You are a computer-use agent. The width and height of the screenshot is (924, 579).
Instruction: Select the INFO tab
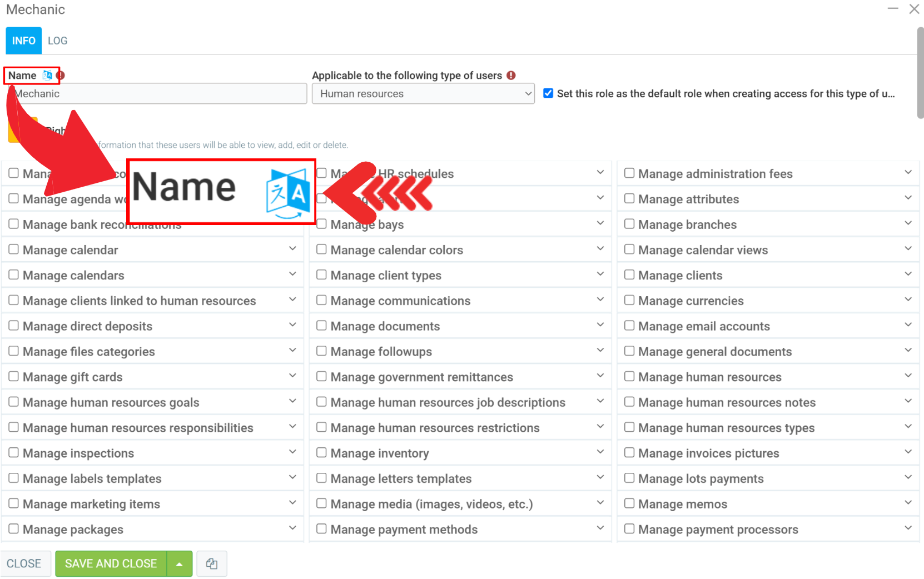24,41
